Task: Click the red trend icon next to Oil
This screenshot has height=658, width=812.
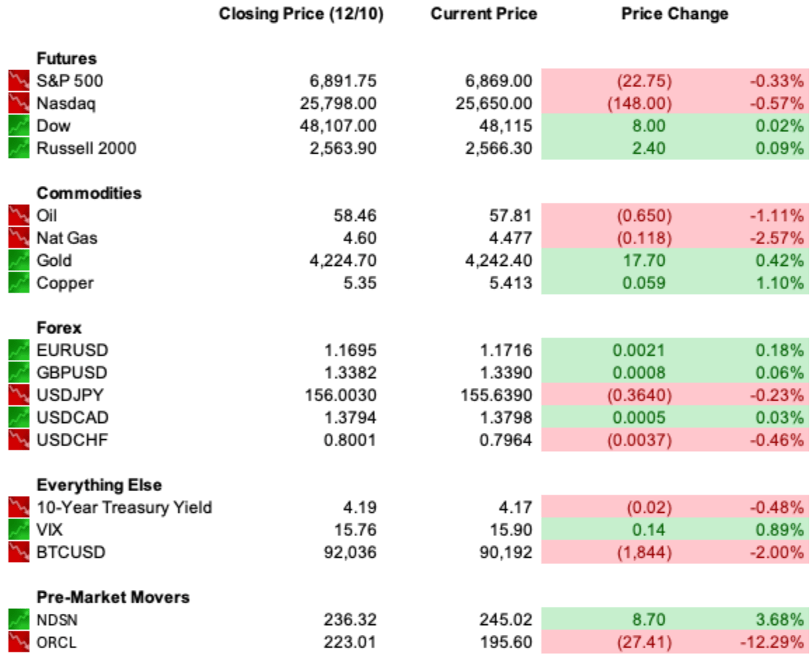Action: click(19, 215)
